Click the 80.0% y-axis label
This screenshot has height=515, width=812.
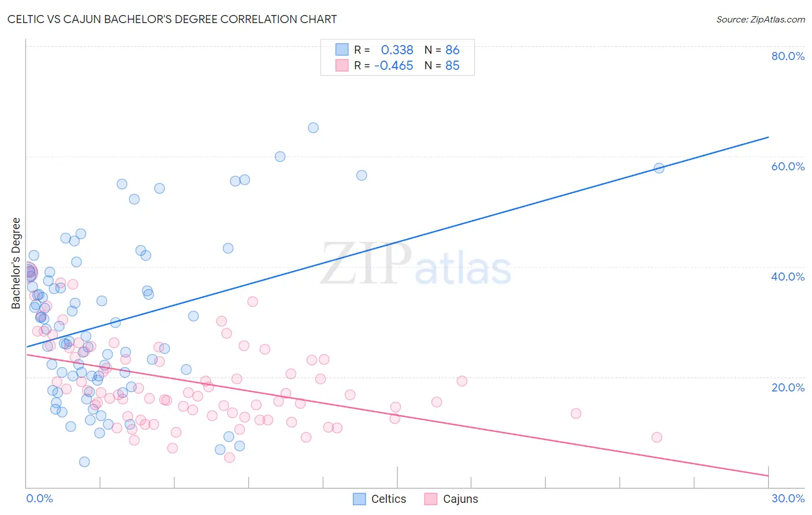pos(788,56)
